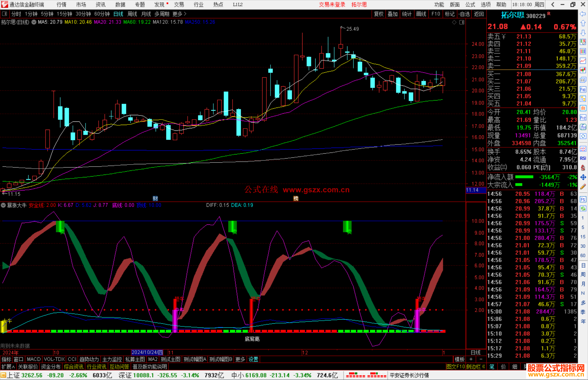Open the 多 multi-period option in sidebar
This screenshot has height=380, width=588.
(x=583, y=303)
